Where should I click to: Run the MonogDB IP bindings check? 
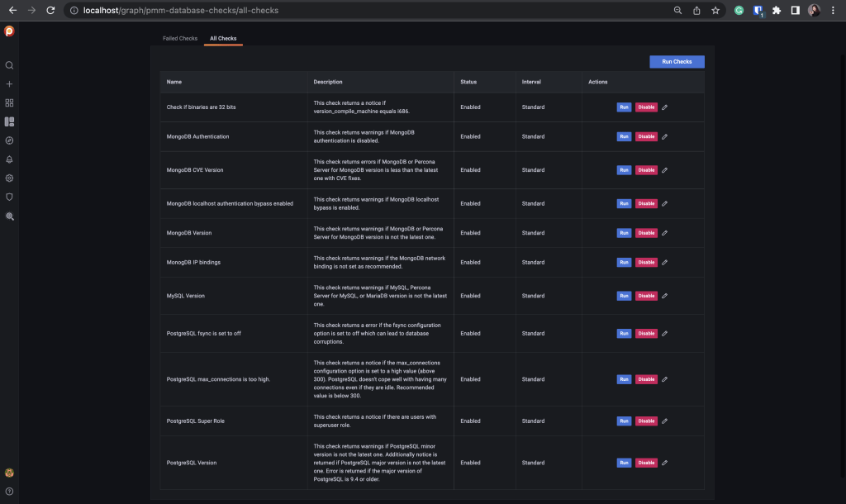point(624,262)
